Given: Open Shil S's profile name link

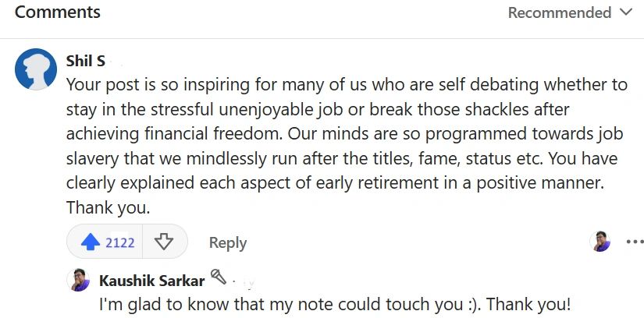Looking at the screenshot, I should [x=86, y=61].
